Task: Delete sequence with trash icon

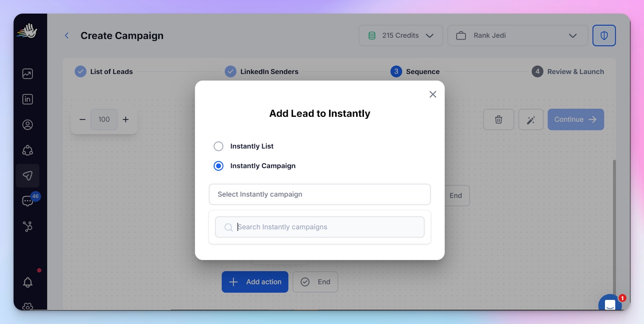Action: pos(499,120)
